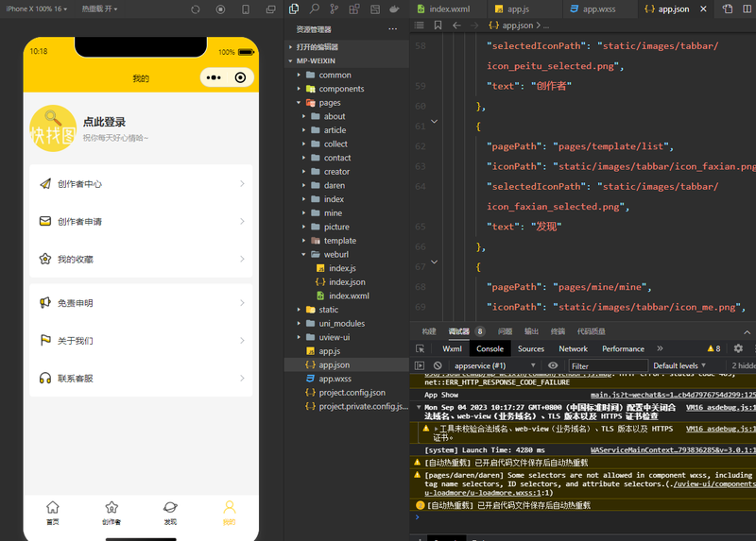Open the search icon in the sidebar toolbar
This screenshot has width=756, height=541.
click(x=315, y=8)
